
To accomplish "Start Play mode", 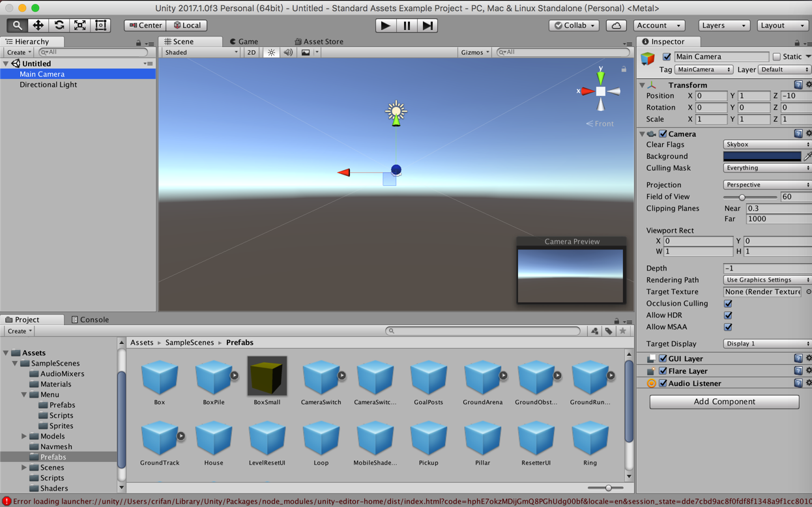I will pos(385,25).
